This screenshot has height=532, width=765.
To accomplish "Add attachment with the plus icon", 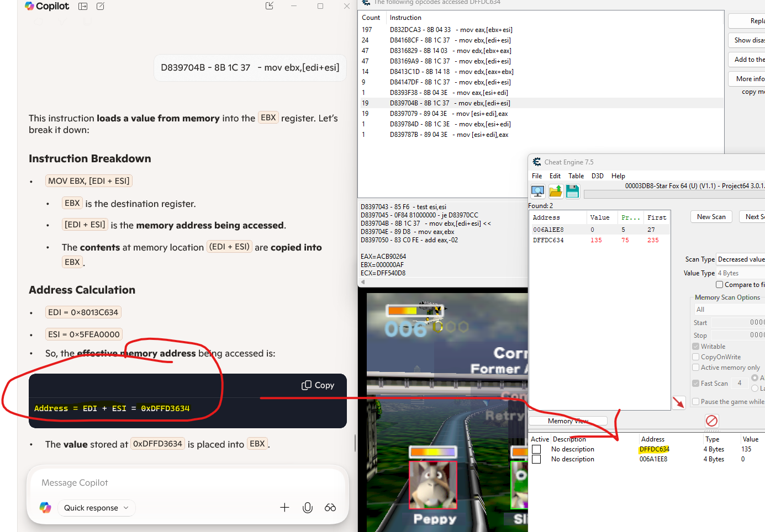I will 284,507.
